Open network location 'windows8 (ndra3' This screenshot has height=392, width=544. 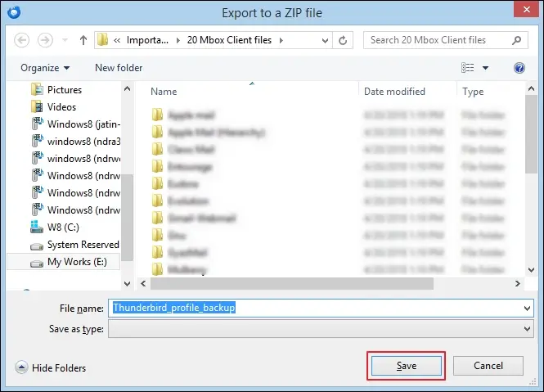coord(83,142)
